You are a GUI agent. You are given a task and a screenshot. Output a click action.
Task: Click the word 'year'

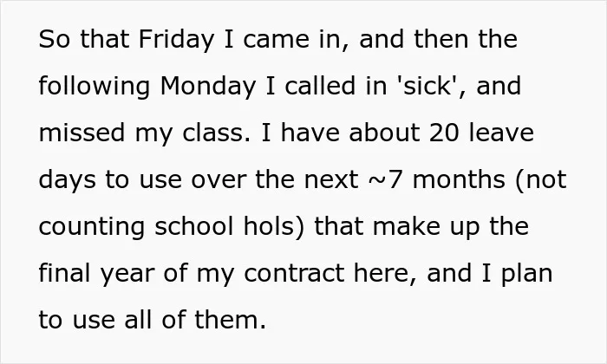tap(127, 275)
